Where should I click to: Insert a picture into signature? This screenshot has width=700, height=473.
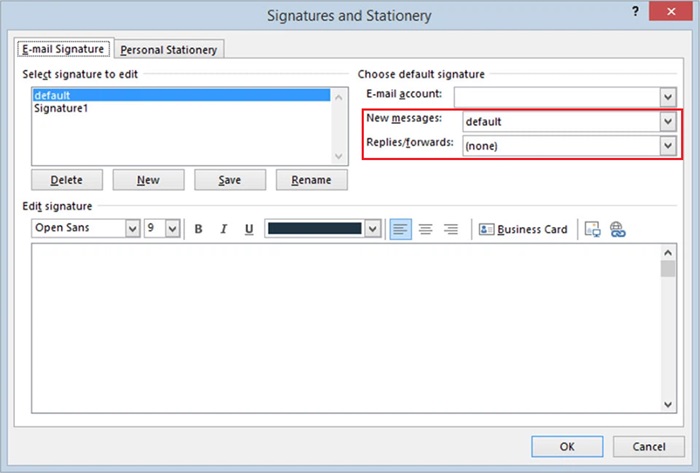(x=592, y=229)
